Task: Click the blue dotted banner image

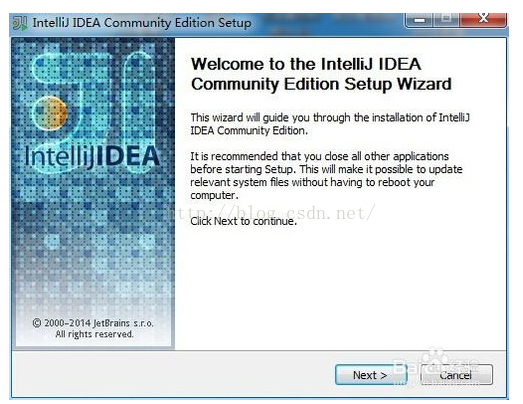Action: coord(93,193)
